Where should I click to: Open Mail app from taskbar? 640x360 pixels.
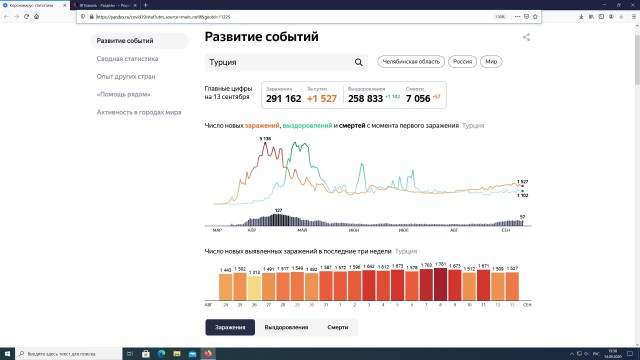pos(192,353)
